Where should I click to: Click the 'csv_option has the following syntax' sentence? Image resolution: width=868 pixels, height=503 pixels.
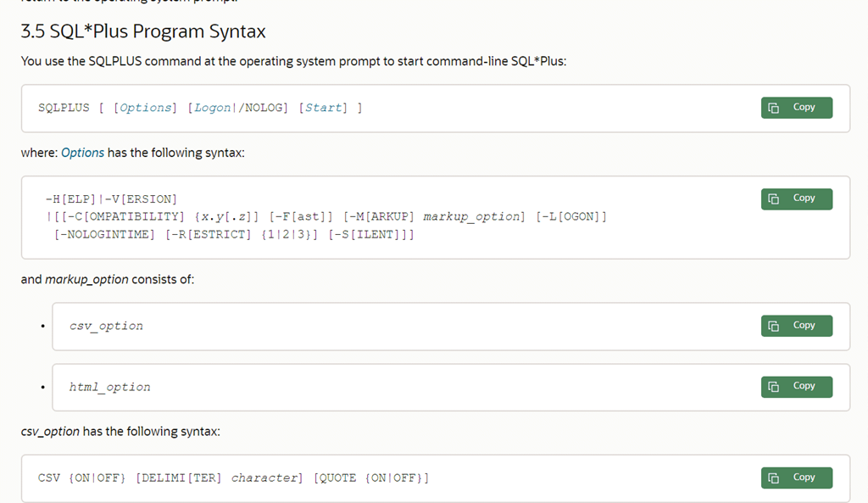120,431
